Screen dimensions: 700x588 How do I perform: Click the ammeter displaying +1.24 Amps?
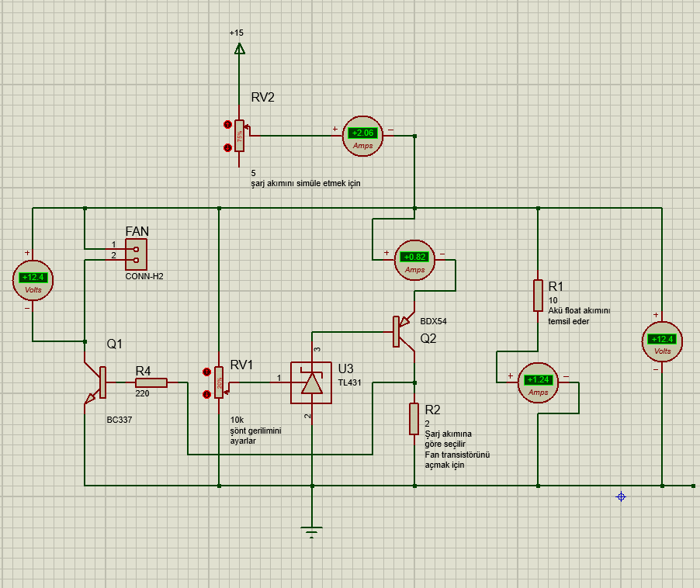539,383
